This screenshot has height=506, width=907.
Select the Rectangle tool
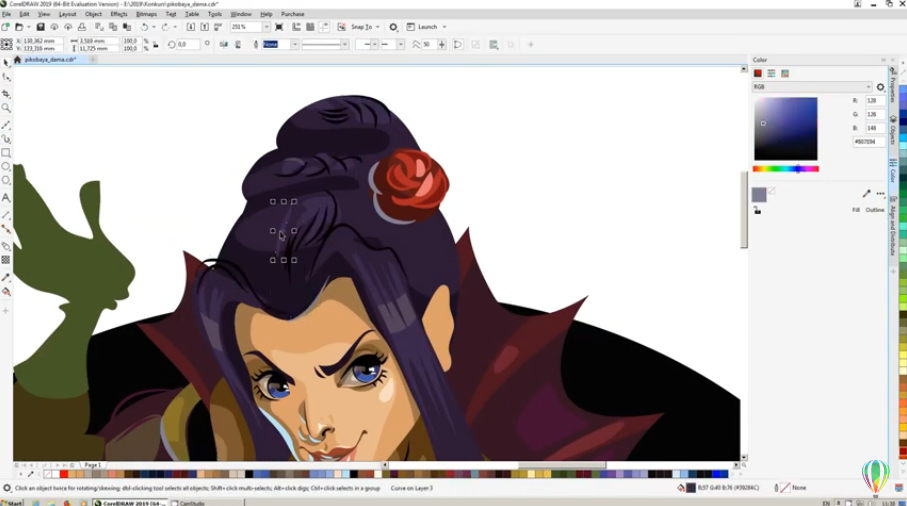[x=6, y=153]
